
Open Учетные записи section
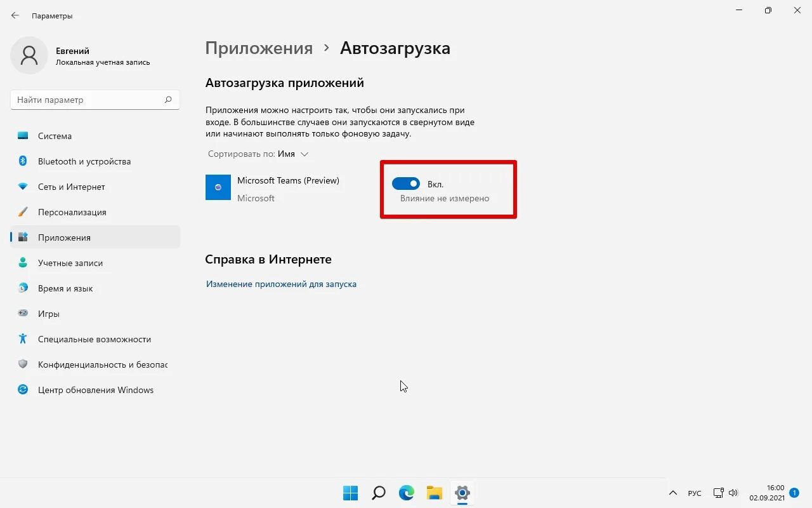pyautogui.click(x=95, y=263)
